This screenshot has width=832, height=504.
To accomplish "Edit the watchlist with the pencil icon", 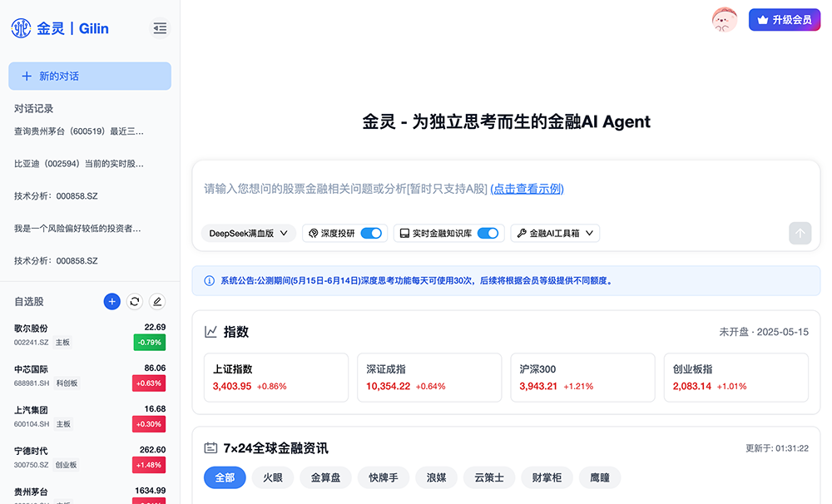I will (157, 301).
